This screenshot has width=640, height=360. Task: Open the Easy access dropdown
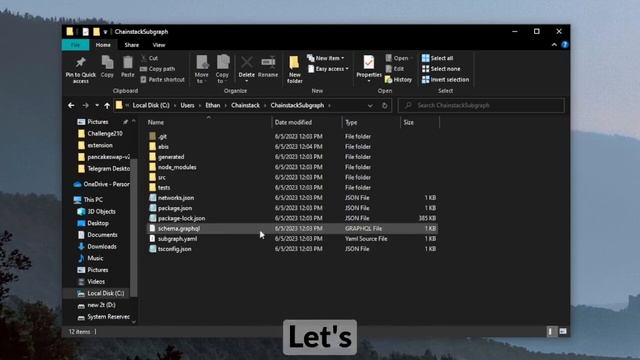[x=329, y=69]
